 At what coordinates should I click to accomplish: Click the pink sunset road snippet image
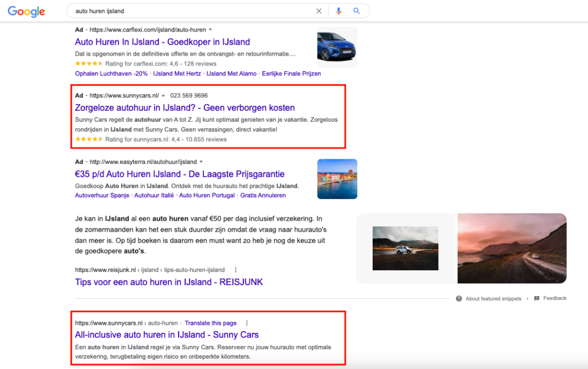point(512,248)
